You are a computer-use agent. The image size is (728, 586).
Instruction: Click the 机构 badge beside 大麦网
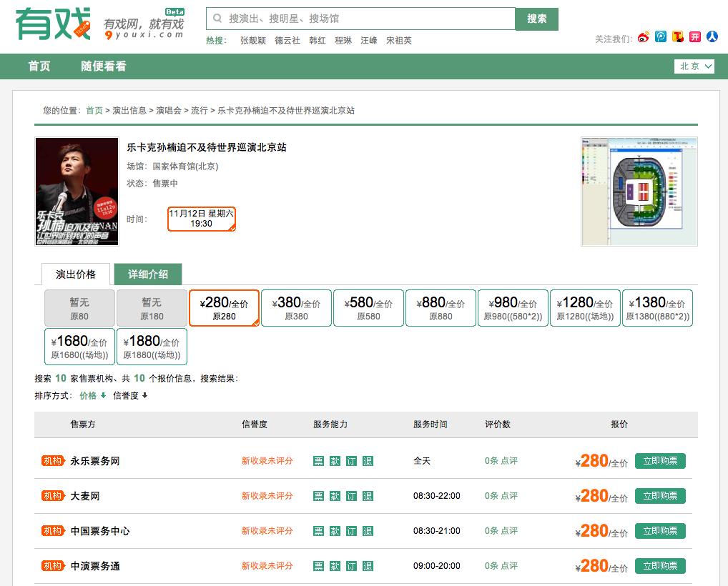[x=53, y=496]
